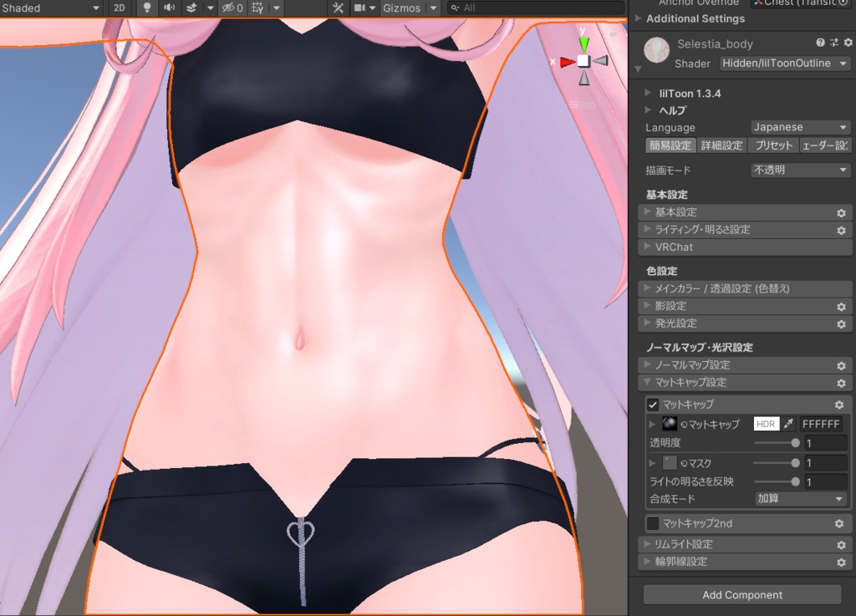Switch to the プリセット tab
856x616 pixels.
coord(772,145)
